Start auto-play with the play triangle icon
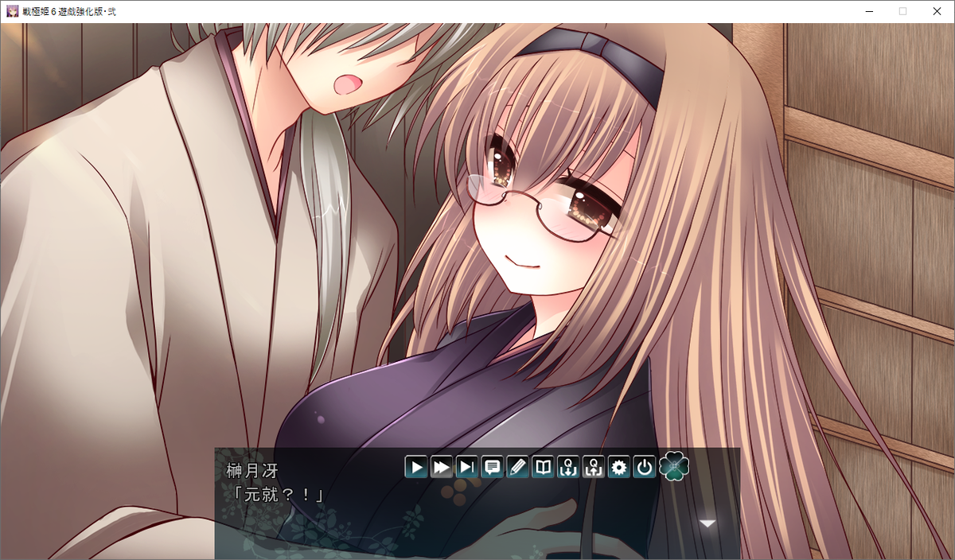955x560 pixels. 416,467
